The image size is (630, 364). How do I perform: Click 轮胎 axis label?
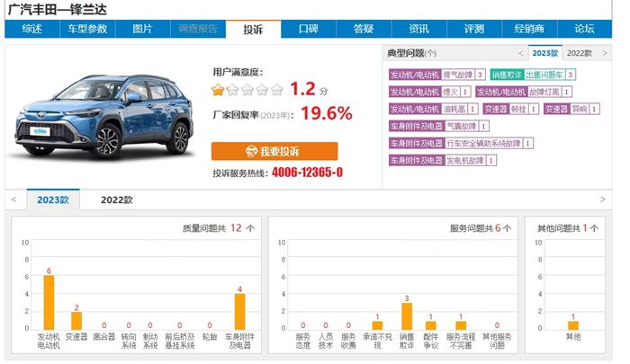[210, 337]
